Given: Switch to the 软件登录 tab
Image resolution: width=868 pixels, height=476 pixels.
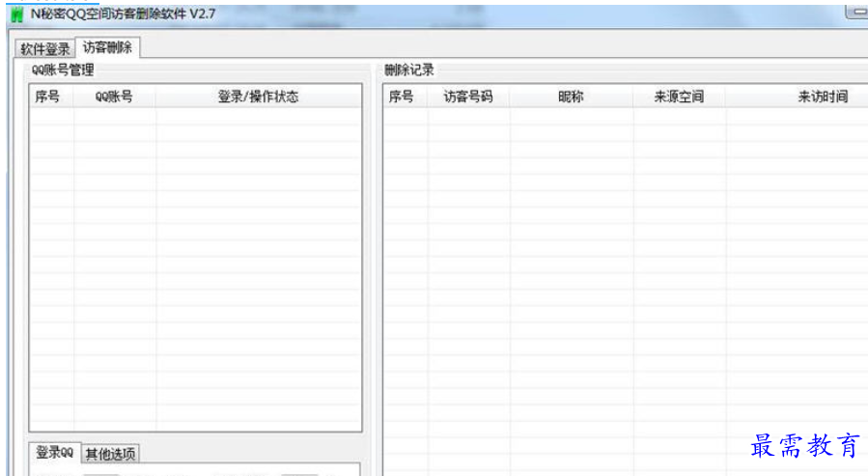Looking at the screenshot, I should (x=45, y=48).
